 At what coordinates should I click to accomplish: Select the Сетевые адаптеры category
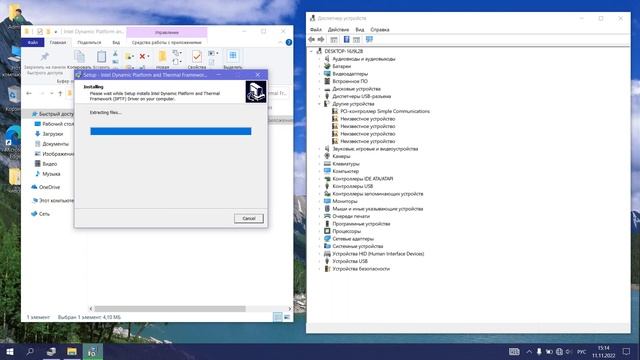[x=353, y=239]
